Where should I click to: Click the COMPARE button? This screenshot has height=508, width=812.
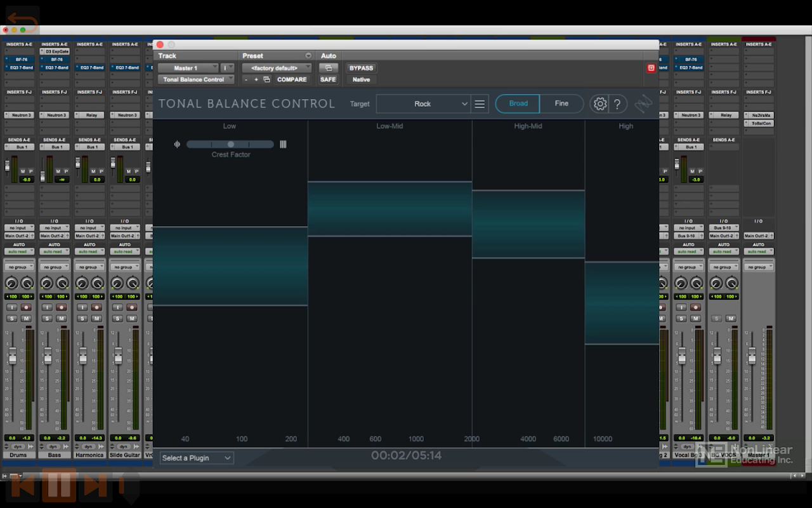click(x=292, y=79)
